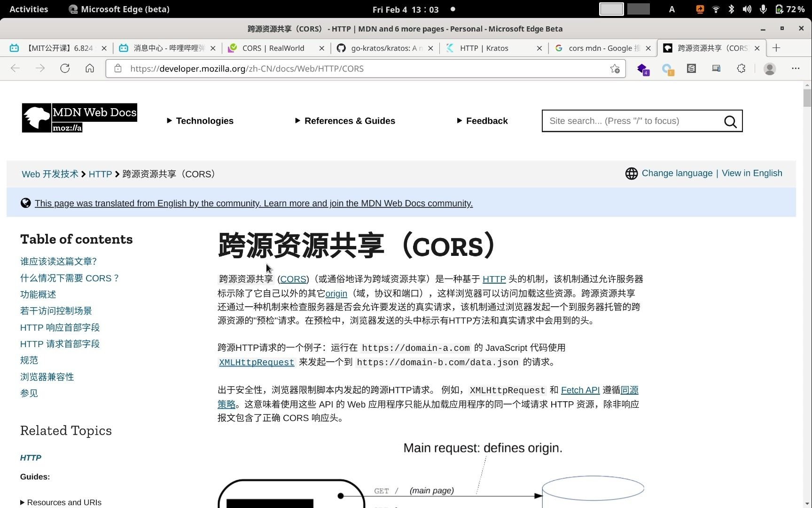Open the Web 开发技术 breadcrumb
This screenshot has height=508, width=812.
[x=50, y=174]
